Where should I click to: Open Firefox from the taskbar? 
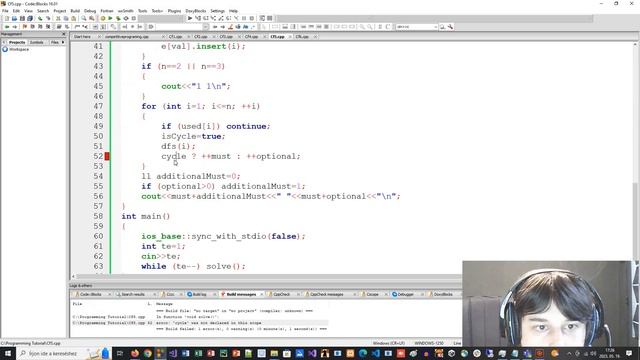pyautogui.click(x=135, y=353)
